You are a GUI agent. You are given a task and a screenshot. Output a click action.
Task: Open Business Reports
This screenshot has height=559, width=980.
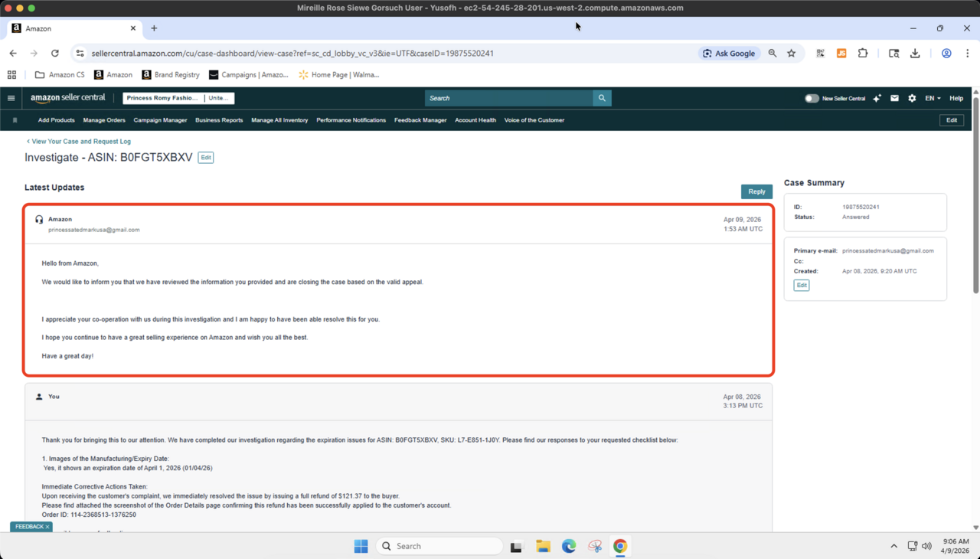pyautogui.click(x=219, y=120)
